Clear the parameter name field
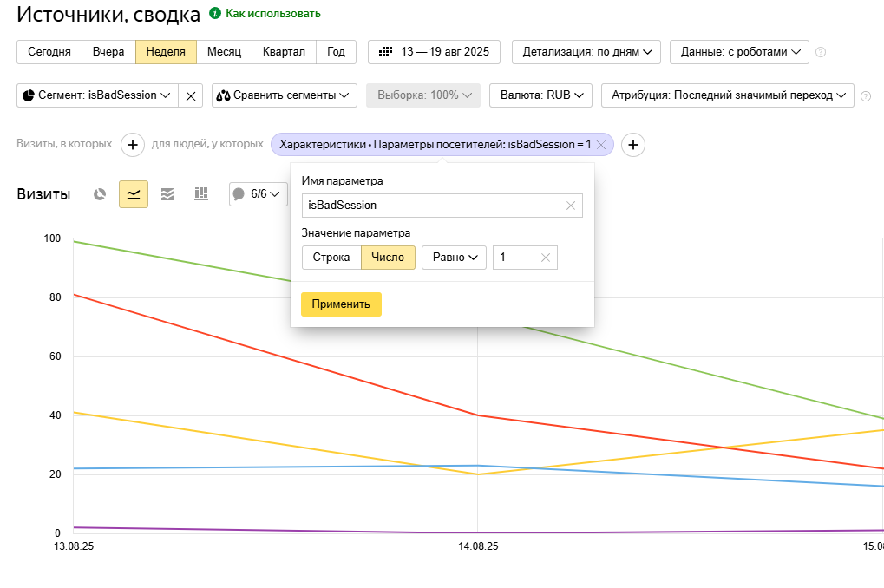This screenshot has height=588, width=884. pos(570,206)
